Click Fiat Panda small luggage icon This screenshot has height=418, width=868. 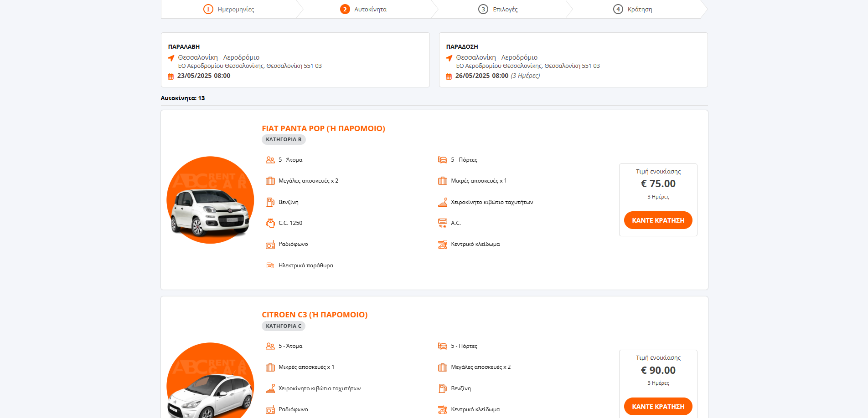tap(443, 181)
